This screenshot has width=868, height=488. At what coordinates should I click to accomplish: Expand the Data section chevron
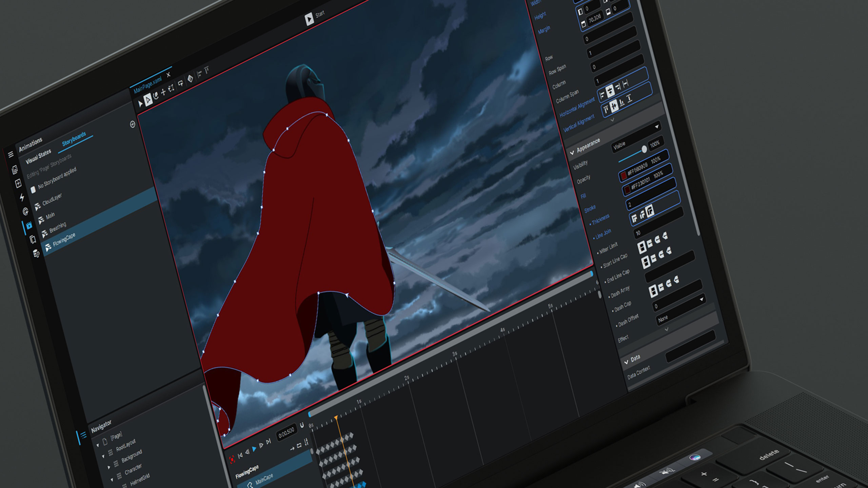point(626,362)
